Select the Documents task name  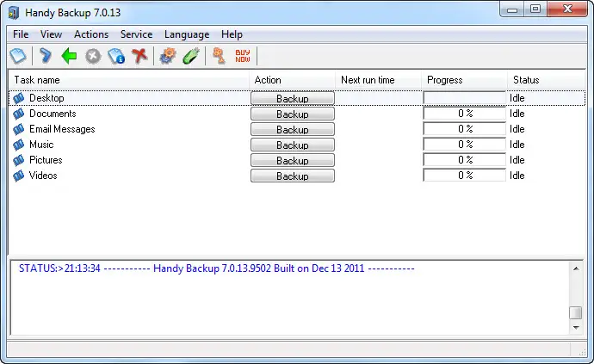click(x=53, y=114)
